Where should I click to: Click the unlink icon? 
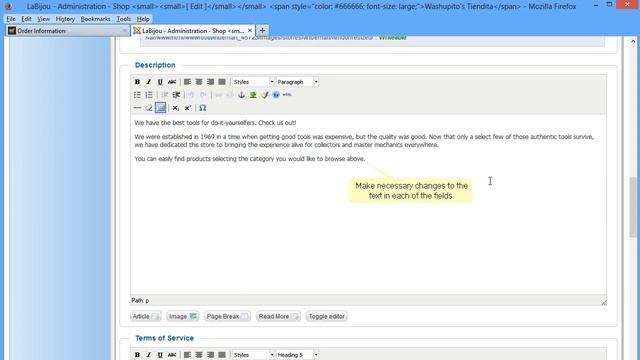pyautogui.click(x=230, y=95)
